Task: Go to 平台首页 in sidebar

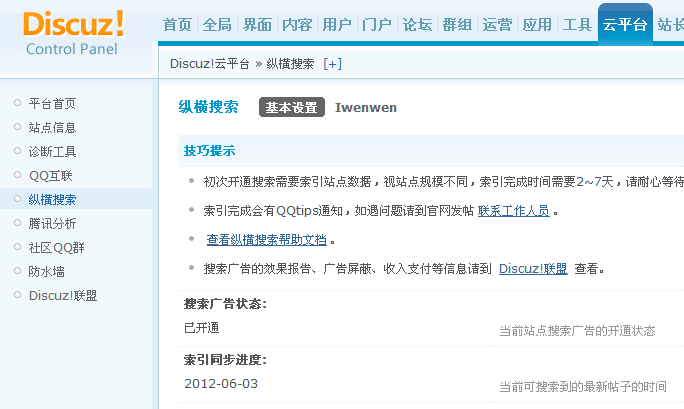Action: 52,103
